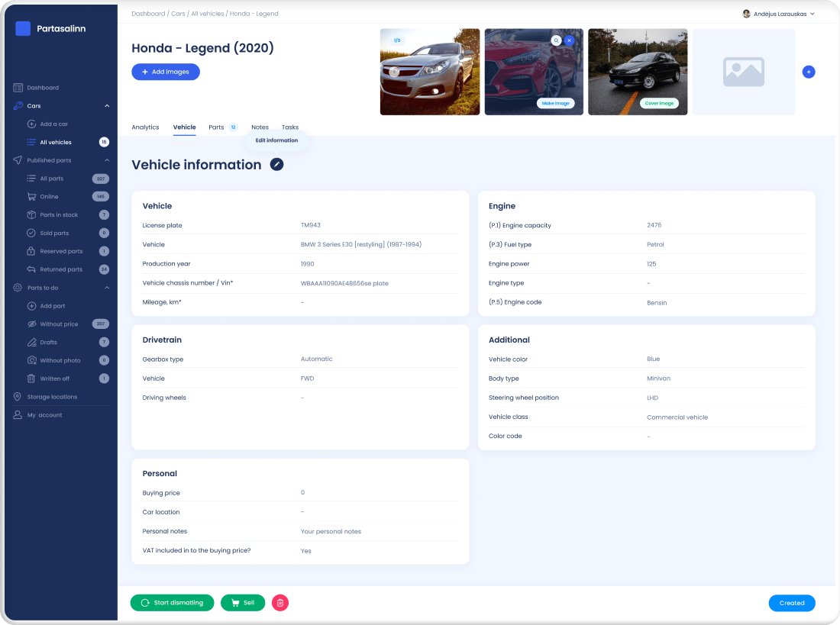This screenshot has width=840, height=625.
Task: Switch to the Parts tab
Action: (x=216, y=127)
